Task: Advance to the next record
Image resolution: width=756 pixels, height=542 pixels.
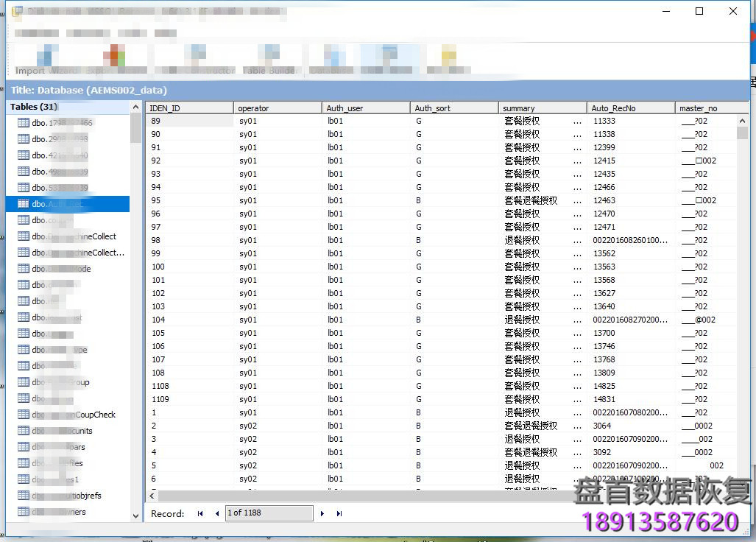Action: click(322, 513)
